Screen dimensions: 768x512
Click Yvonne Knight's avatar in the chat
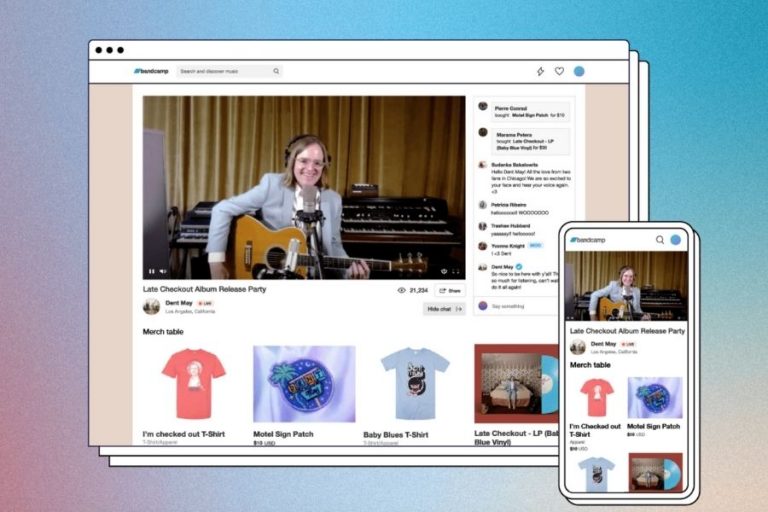[482, 246]
